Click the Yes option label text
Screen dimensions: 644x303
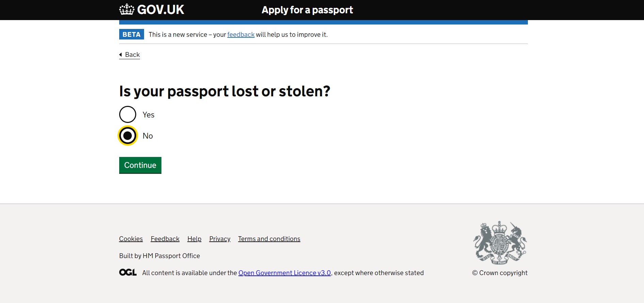148,115
